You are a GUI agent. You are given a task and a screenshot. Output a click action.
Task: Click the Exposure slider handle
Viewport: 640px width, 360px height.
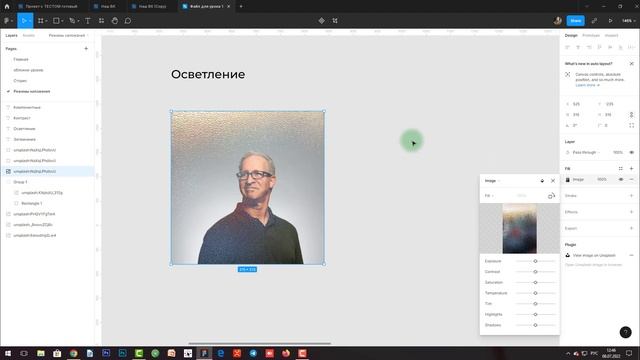tap(535, 261)
